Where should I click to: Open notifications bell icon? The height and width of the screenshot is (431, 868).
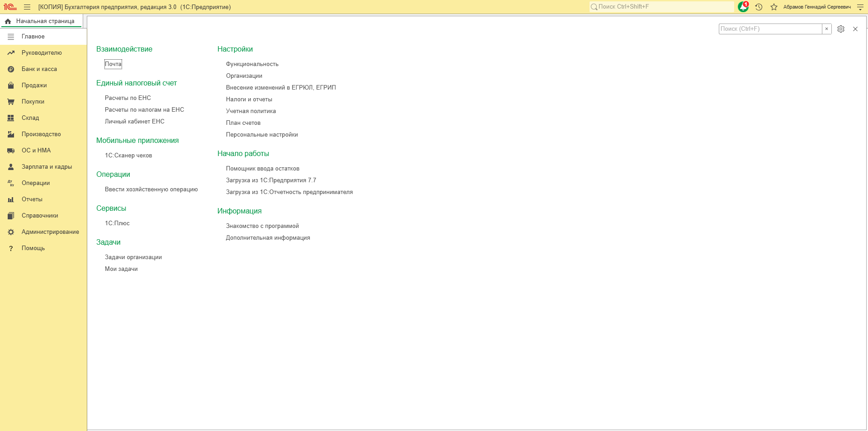coord(743,7)
